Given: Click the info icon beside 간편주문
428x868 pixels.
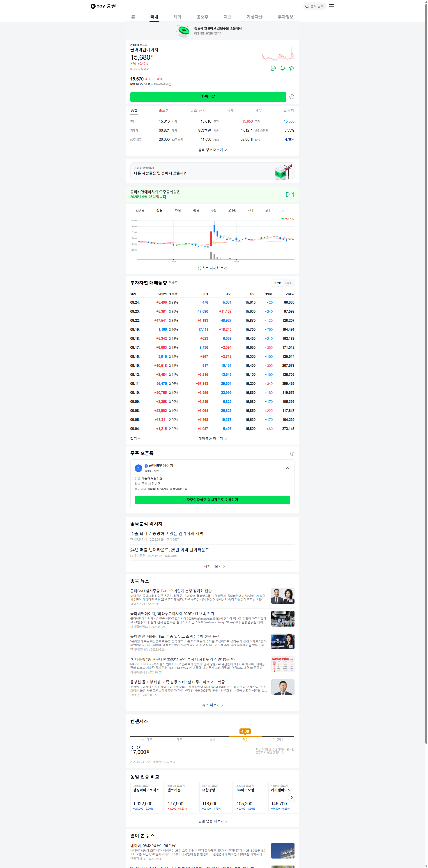Looking at the screenshot, I should coord(292,97).
